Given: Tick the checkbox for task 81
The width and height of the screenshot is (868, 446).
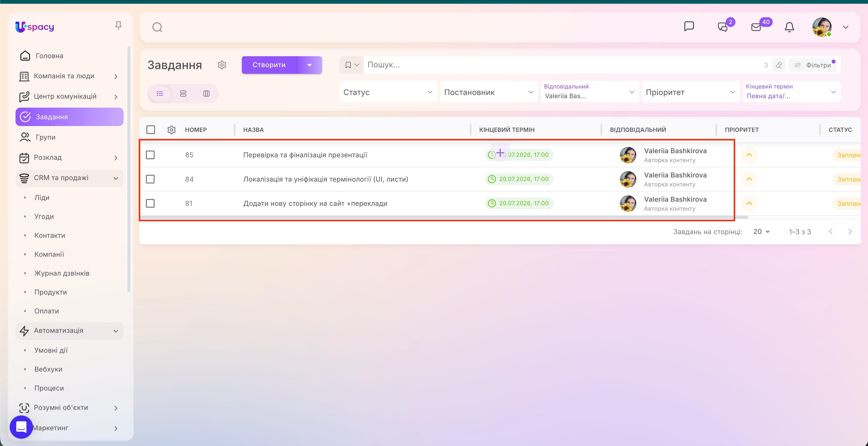Looking at the screenshot, I should (150, 203).
